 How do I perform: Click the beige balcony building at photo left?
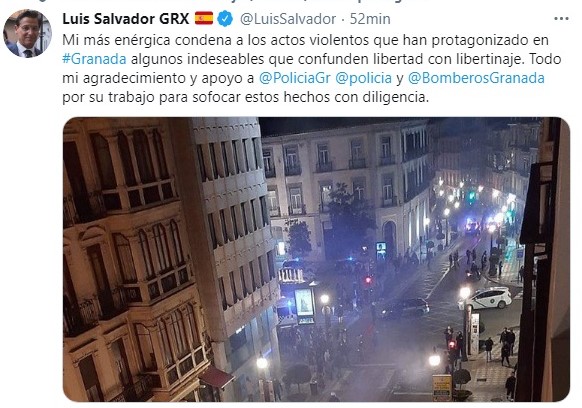pos(132,259)
